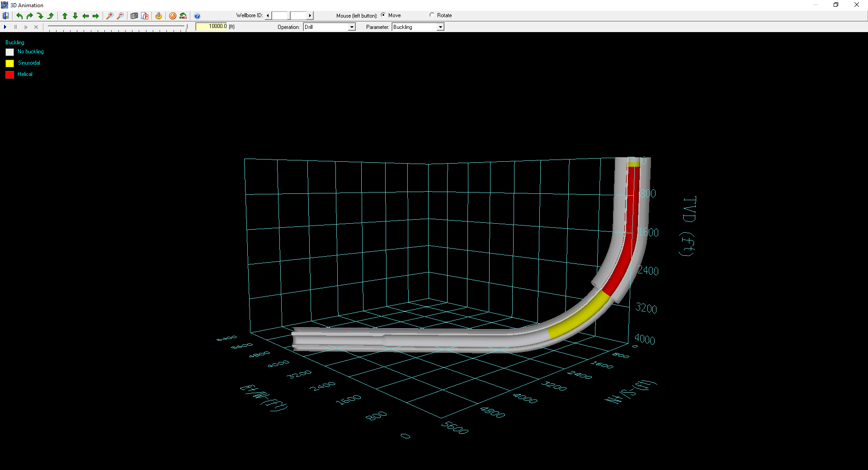Click the yellow Sinusoidal legend swatch
The width and height of the screenshot is (868, 470).
point(9,63)
